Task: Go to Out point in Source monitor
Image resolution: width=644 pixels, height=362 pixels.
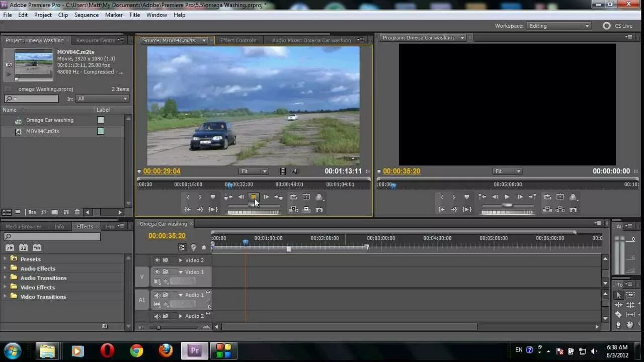Action: [200, 209]
